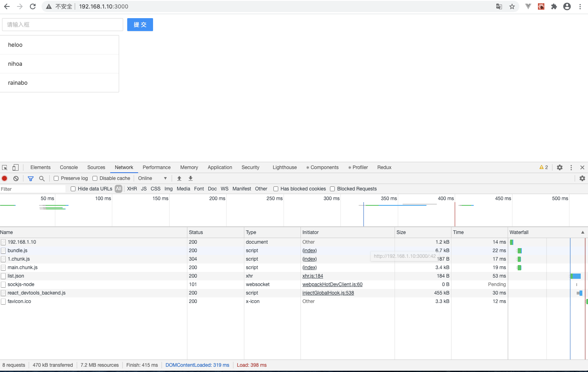588x372 pixels.
Task: Stop recording the network log
Action: point(4,178)
